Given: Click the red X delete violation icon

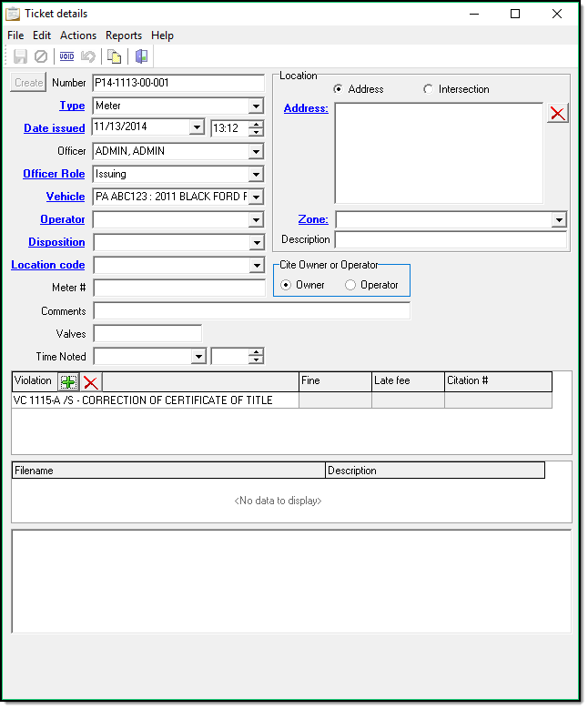Looking at the screenshot, I should [x=91, y=382].
